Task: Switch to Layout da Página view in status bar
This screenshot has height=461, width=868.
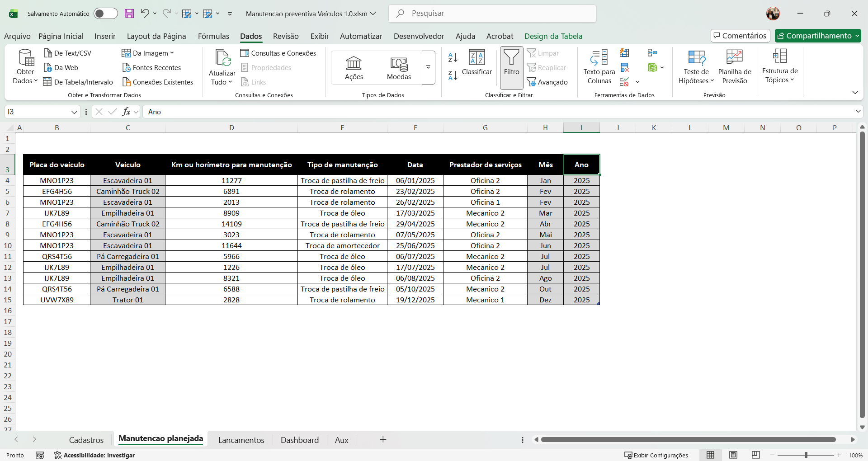Action: [x=734, y=455]
